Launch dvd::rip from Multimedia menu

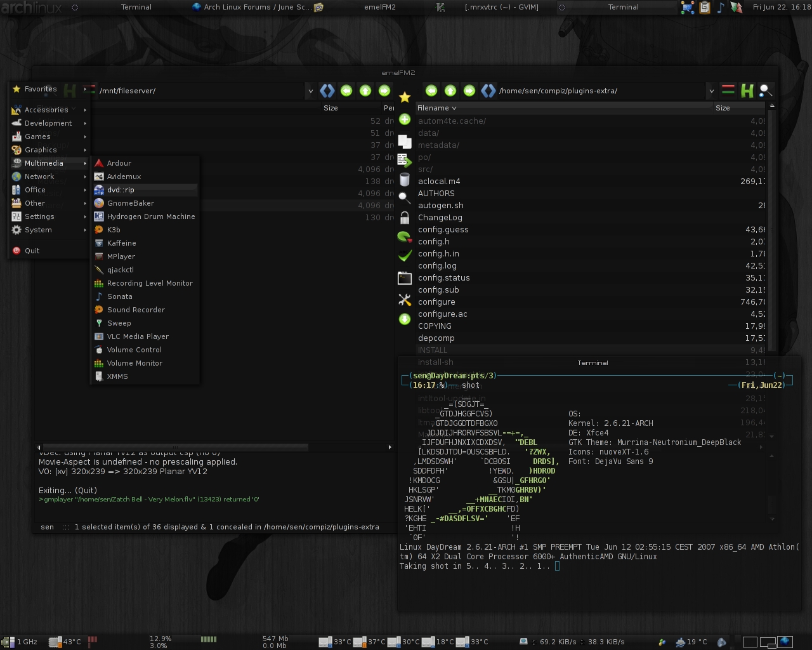(121, 190)
